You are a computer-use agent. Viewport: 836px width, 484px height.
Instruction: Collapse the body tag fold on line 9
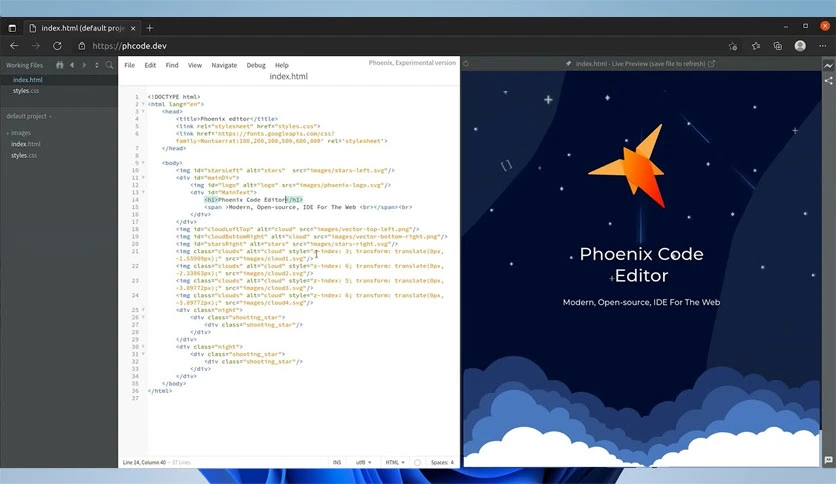[x=143, y=163]
